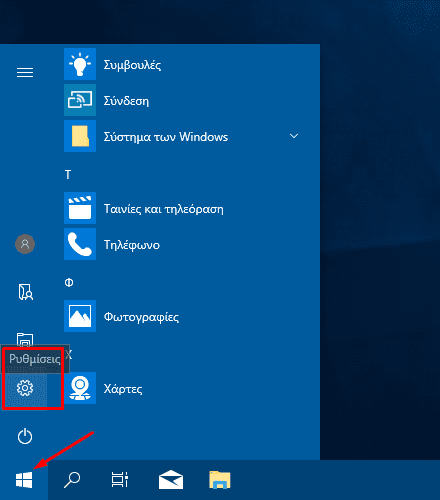440x500 pixels.
Task: Click the Φωτογραφίες app icon
Action: point(80,316)
